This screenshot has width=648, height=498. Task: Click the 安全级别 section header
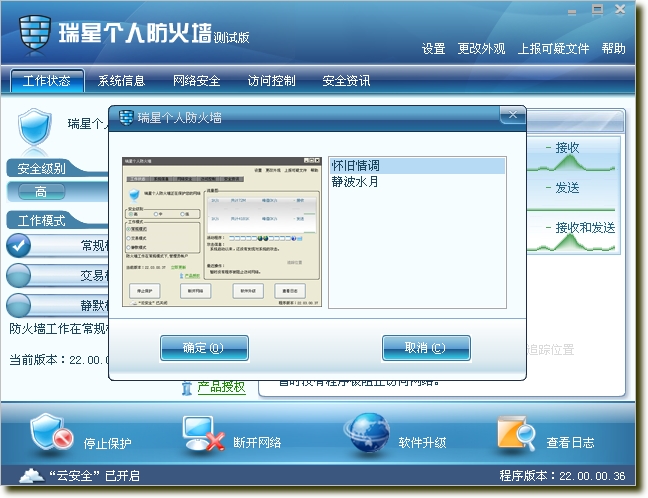[x=41, y=168]
